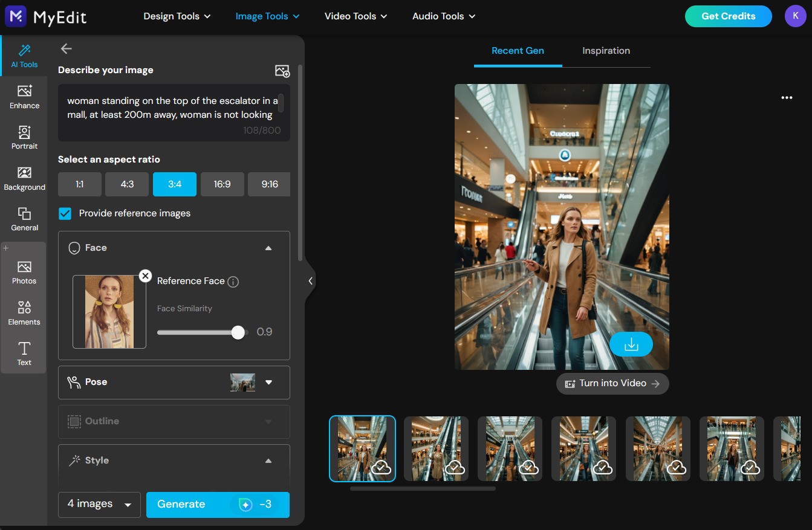Click the add image to prompt icon
Viewport: 812px width, 530px height.
282,71
